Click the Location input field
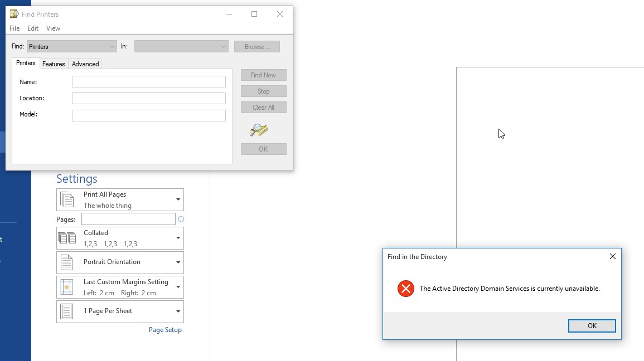The width and height of the screenshot is (644, 361). pyautogui.click(x=149, y=98)
